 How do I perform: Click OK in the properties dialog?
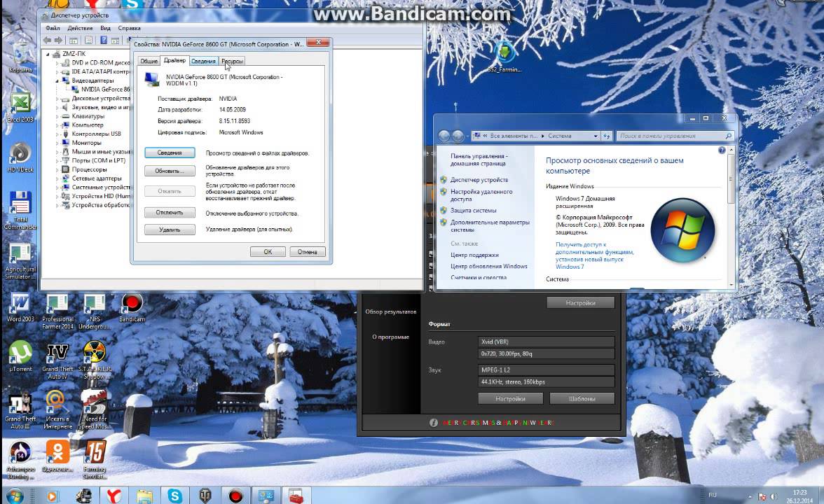coord(268,252)
